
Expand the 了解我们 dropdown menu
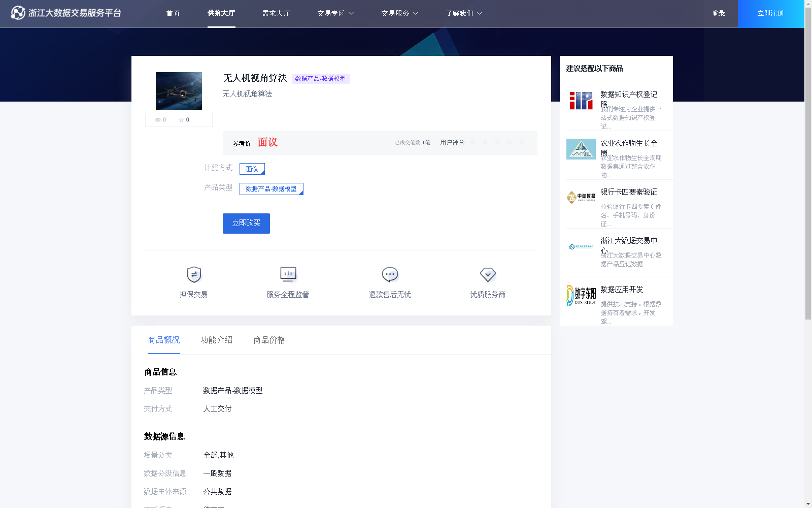click(464, 14)
